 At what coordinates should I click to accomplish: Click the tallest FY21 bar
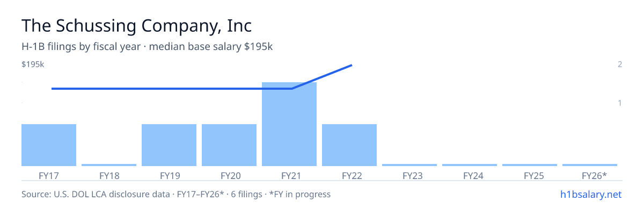coord(289,124)
